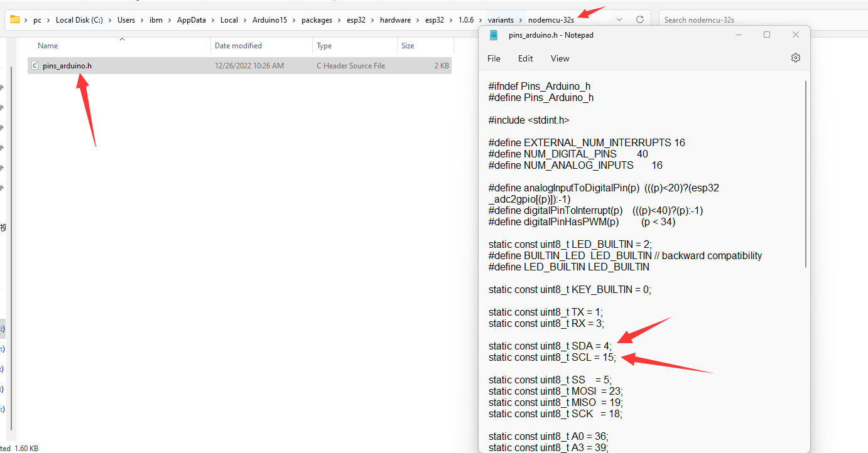868x453 pixels.
Task: Close the pins_arduino.h Notepad window
Action: (795, 35)
